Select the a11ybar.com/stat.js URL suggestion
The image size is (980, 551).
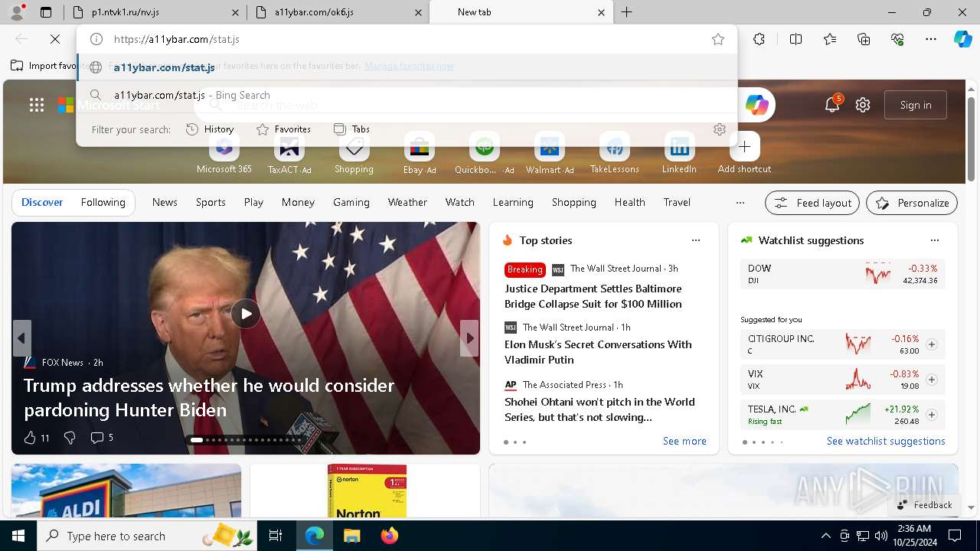point(407,67)
